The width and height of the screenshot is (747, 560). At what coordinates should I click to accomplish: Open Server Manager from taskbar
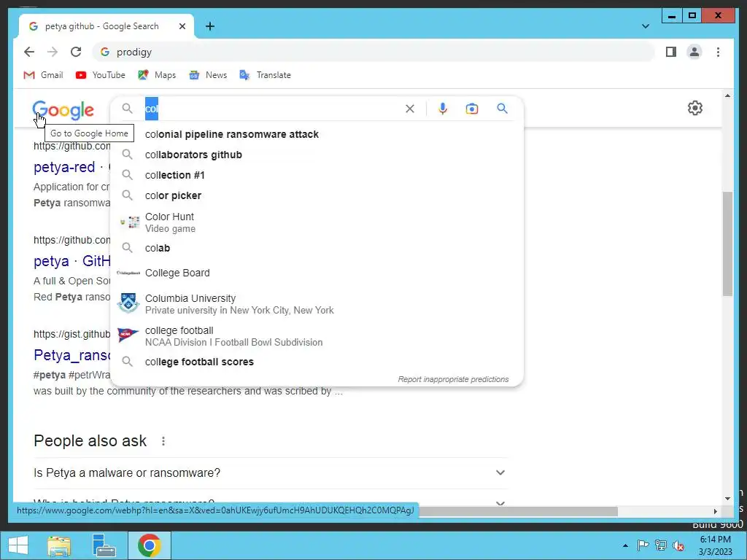(x=104, y=545)
